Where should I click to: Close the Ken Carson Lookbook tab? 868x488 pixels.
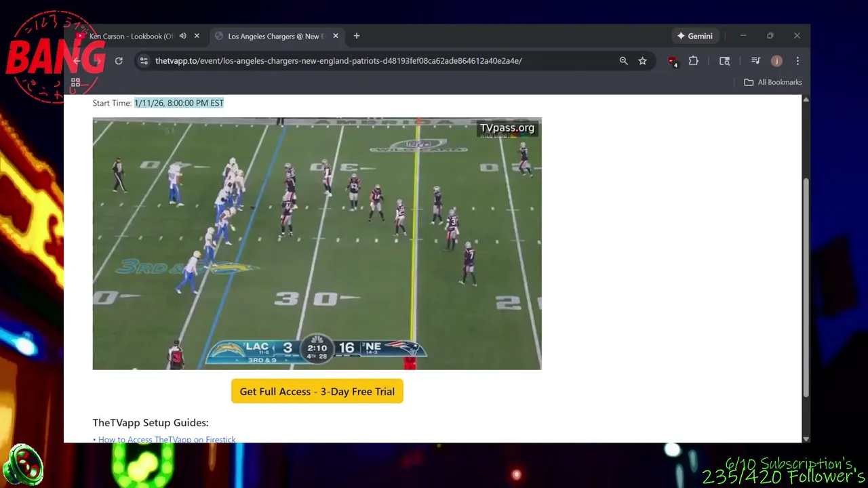[x=197, y=36]
